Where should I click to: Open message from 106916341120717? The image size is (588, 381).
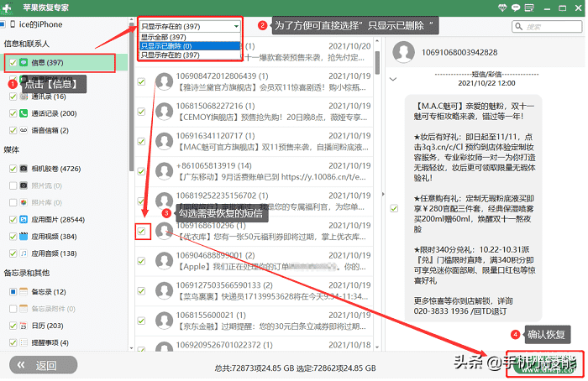point(255,142)
